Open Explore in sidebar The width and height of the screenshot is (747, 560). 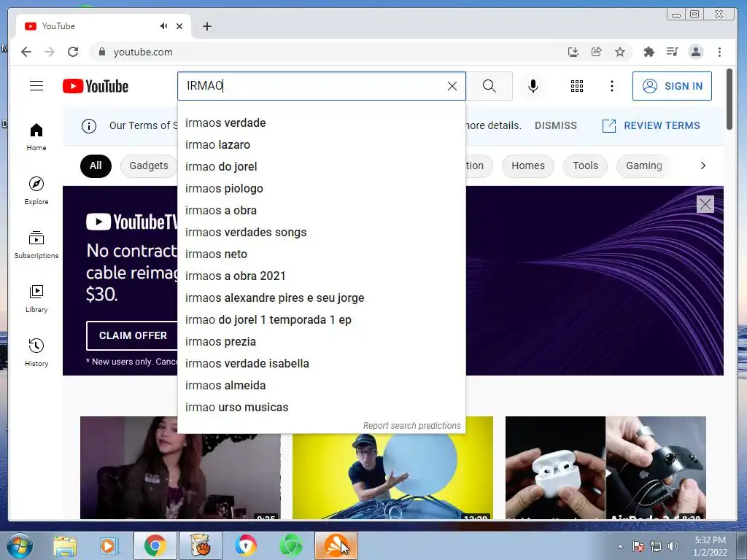(x=36, y=191)
